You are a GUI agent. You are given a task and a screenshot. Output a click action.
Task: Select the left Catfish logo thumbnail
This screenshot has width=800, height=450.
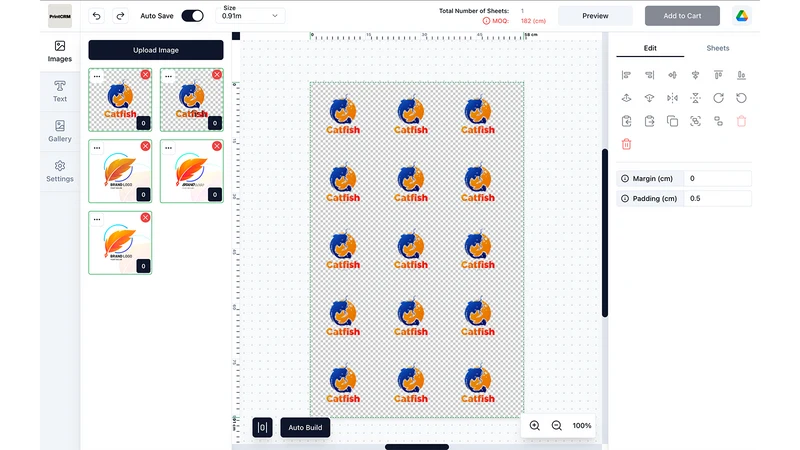120,100
